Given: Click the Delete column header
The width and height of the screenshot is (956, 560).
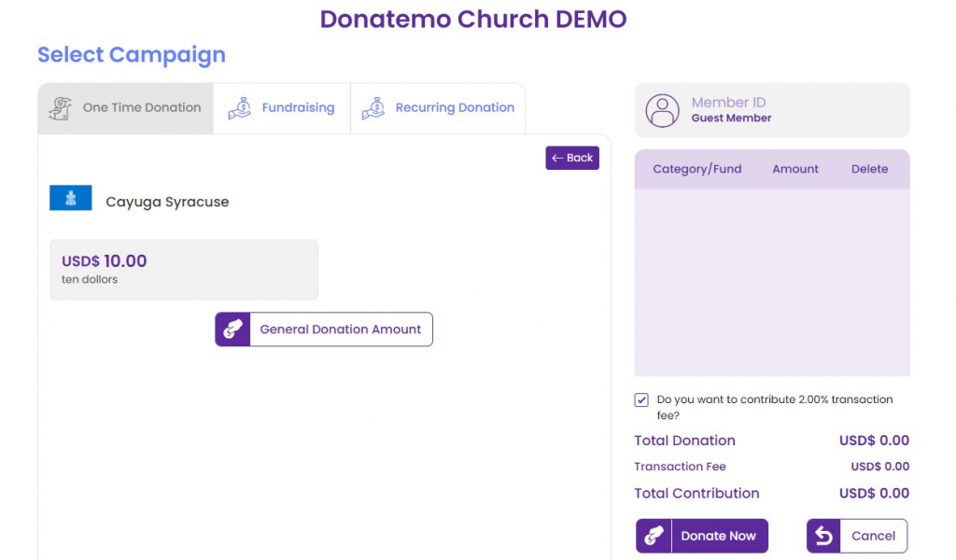Looking at the screenshot, I should pos(869,169).
